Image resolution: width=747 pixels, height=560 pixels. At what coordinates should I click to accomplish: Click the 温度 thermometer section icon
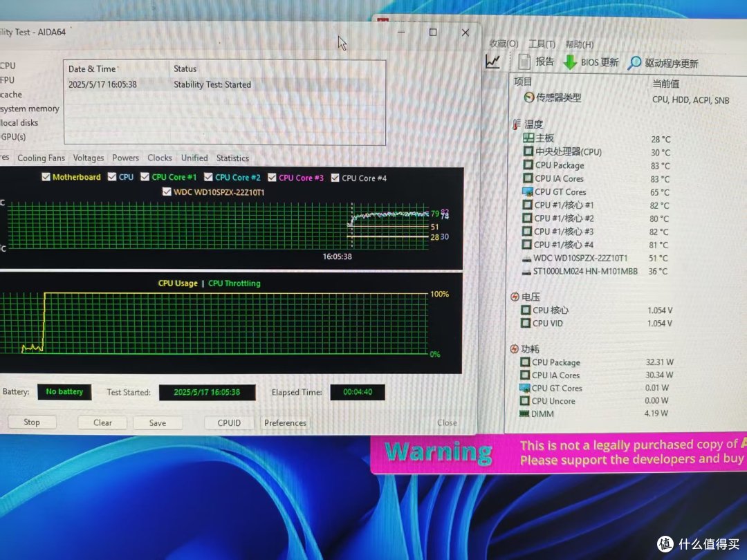517,124
